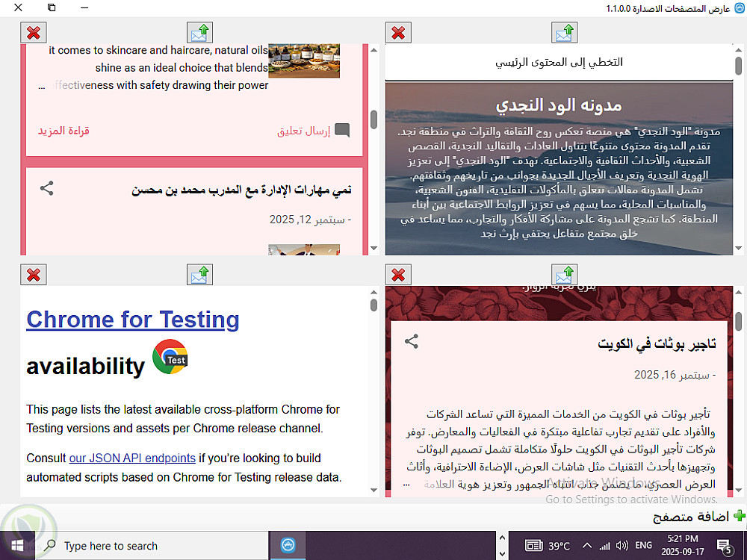The height and width of the screenshot is (560, 747).
Task: Share the محمد بن محسن post via share icon
Action: (46, 189)
